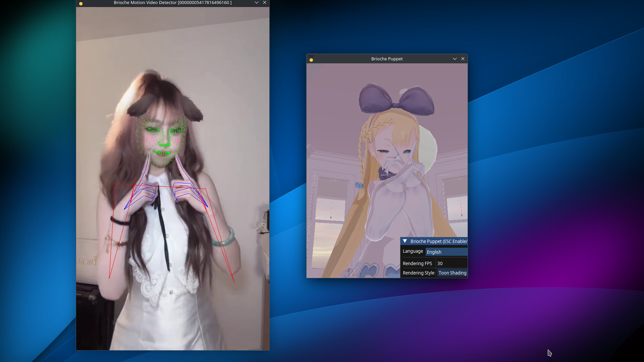Collapse the Brioche Puppet settings panel triangle

tap(405, 241)
